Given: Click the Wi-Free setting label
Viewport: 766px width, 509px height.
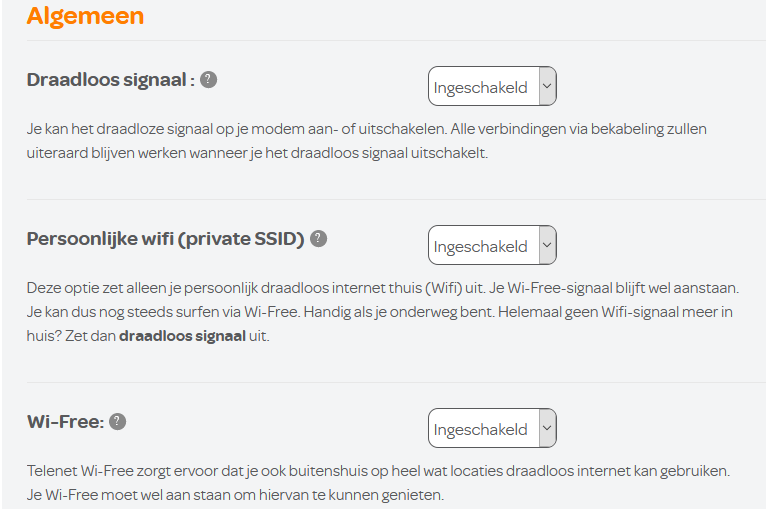Looking at the screenshot, I should tap(65, 422).
